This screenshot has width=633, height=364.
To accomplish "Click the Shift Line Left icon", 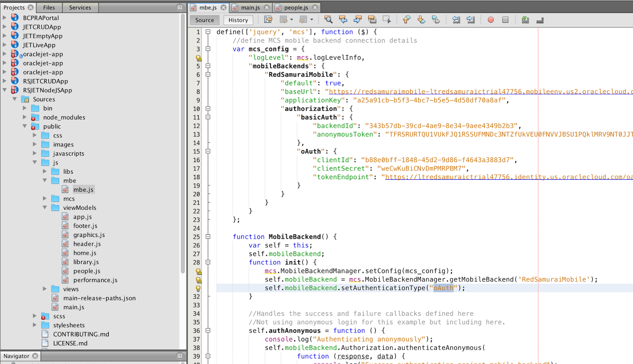I will click(x=456, y=19).
